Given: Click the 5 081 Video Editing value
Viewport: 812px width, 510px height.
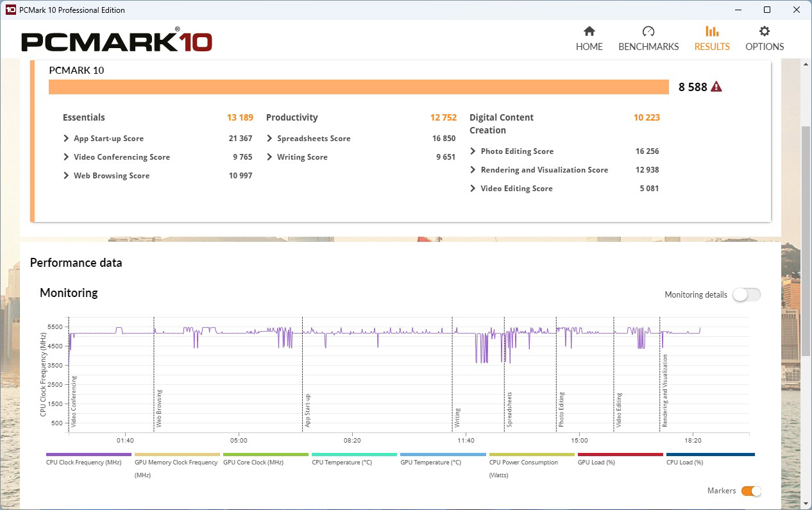Looking at the screenshot, I should (x=649, y=189).
